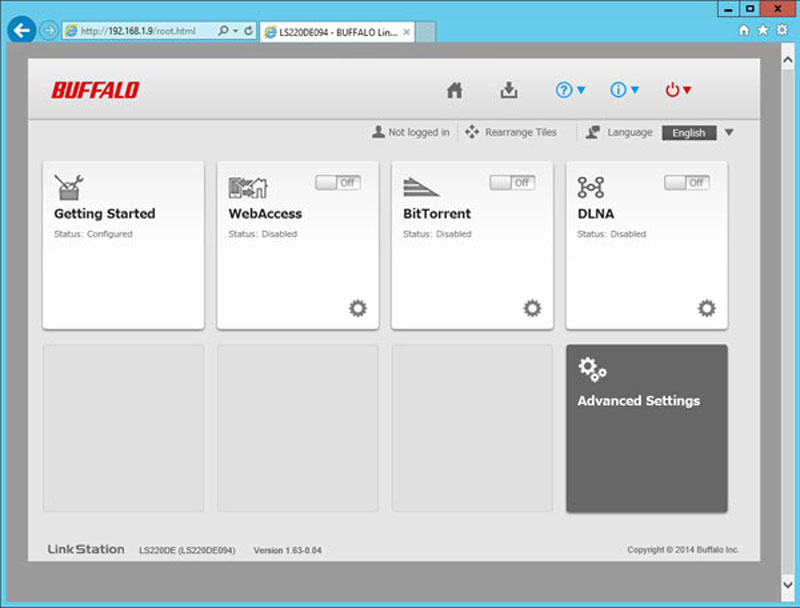
Task: Click the Advanced Settings gears icon
Action: pyautogui.click(x=592, y=369)
